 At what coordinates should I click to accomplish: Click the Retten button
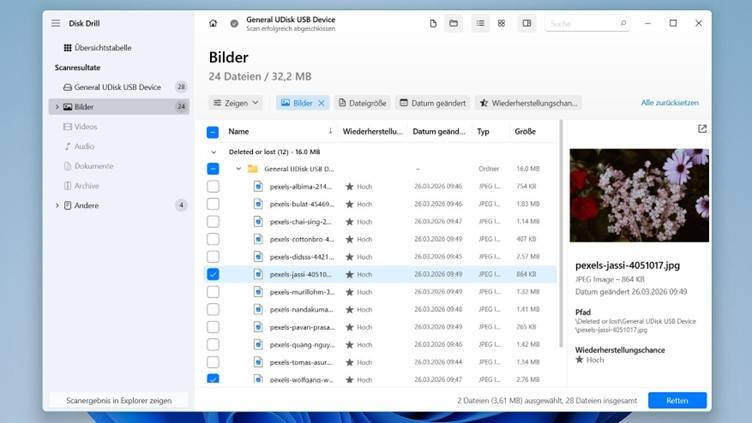click(x=677, y=400)
